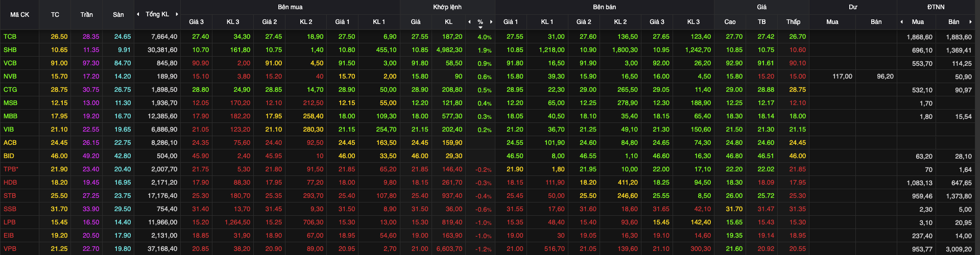This screenshot has width=980, height=255.
Task: Click KL 1 header under Bên mua
Action: point(379,22)
